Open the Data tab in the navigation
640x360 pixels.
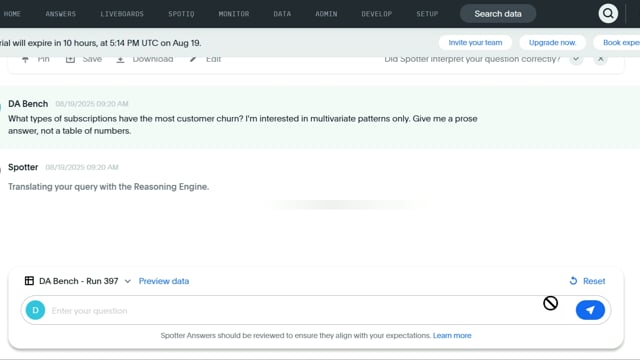[282, 14]
